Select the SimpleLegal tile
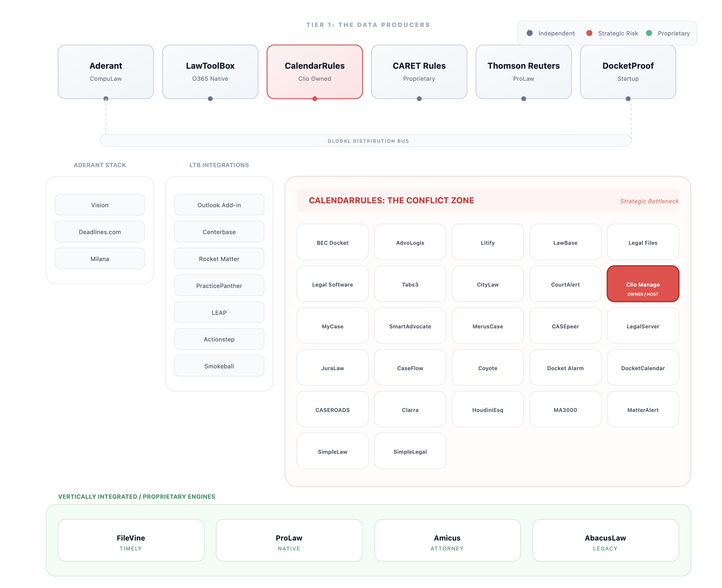 [410, 451]
